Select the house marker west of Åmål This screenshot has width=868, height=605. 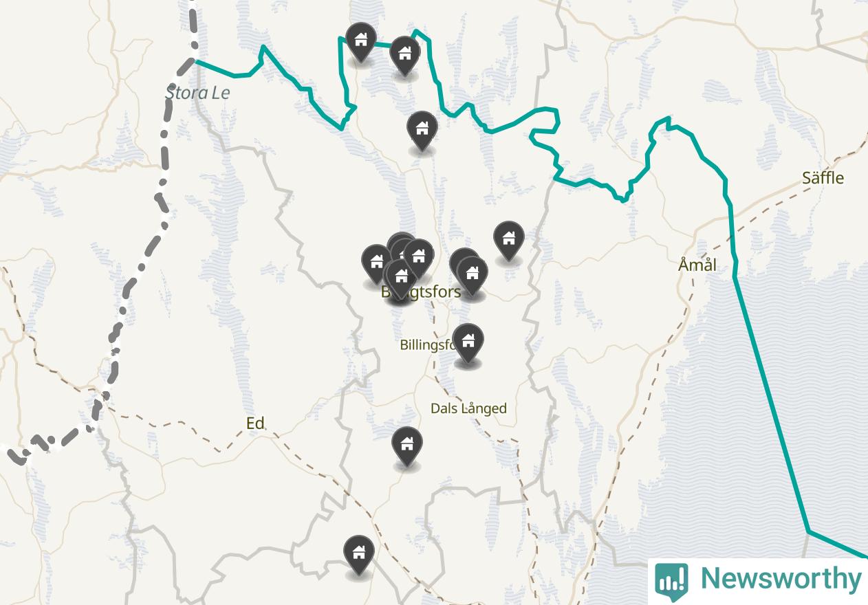(x=509, y=241)
